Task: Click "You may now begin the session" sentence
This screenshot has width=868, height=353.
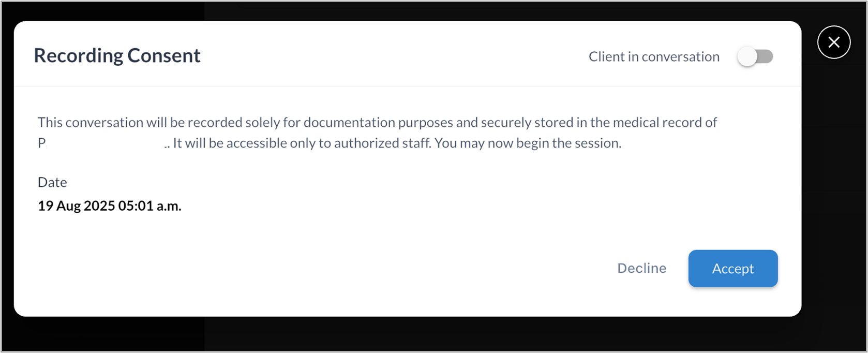Action: pos(527,143)
